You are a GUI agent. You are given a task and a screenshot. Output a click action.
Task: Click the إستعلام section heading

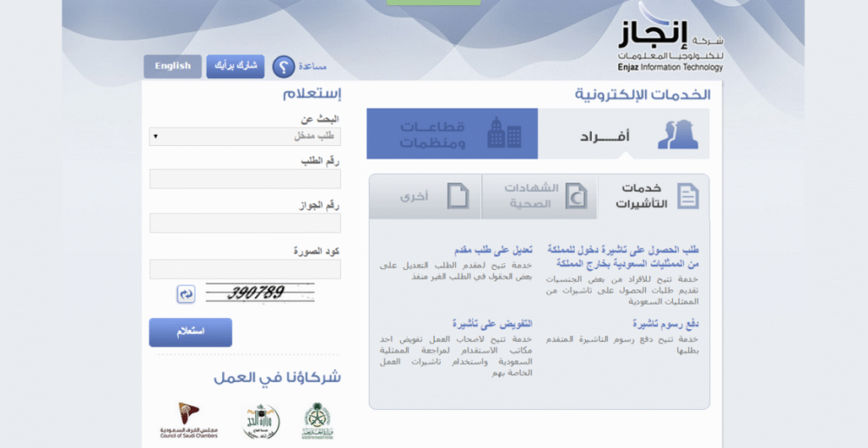pos(312,93)
